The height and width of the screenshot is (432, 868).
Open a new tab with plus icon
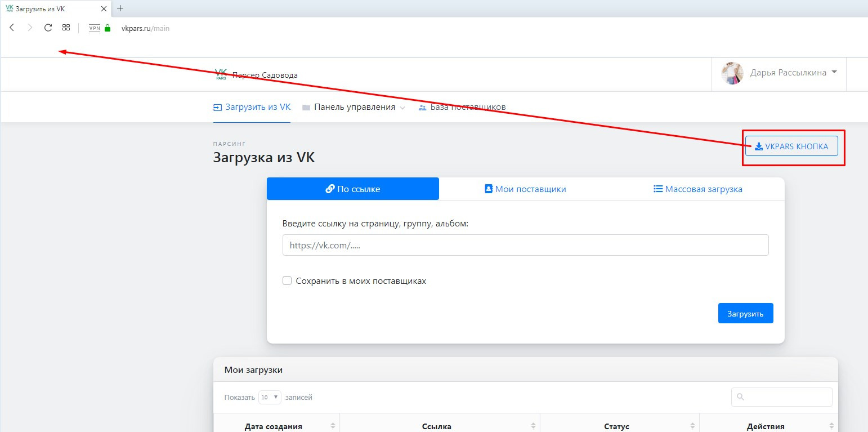point(120,8)
